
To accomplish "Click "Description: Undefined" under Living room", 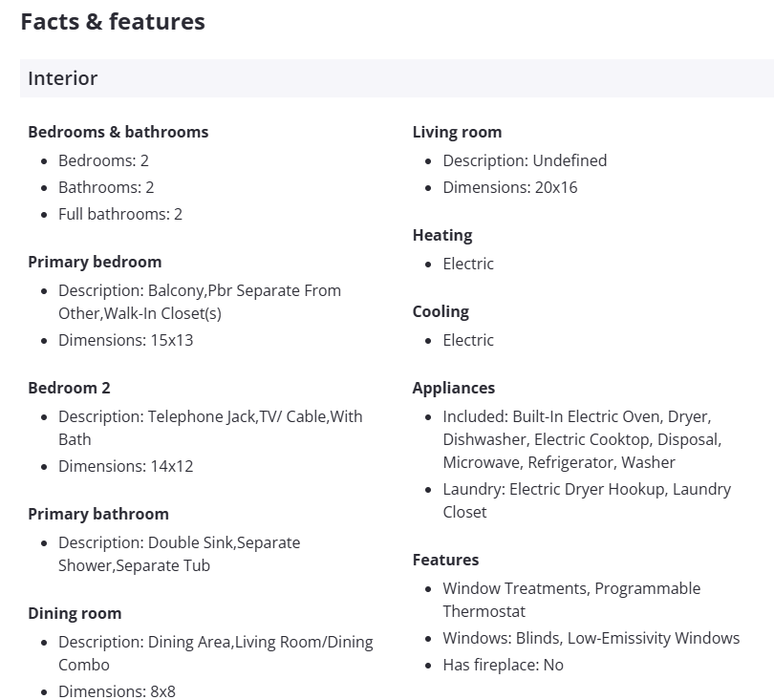I will 525,160.
